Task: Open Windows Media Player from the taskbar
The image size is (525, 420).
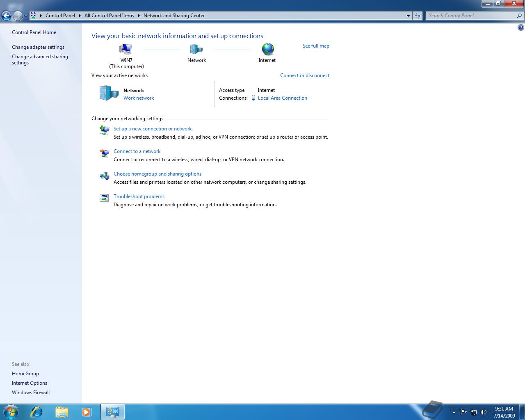Action: tap(87, 411)
